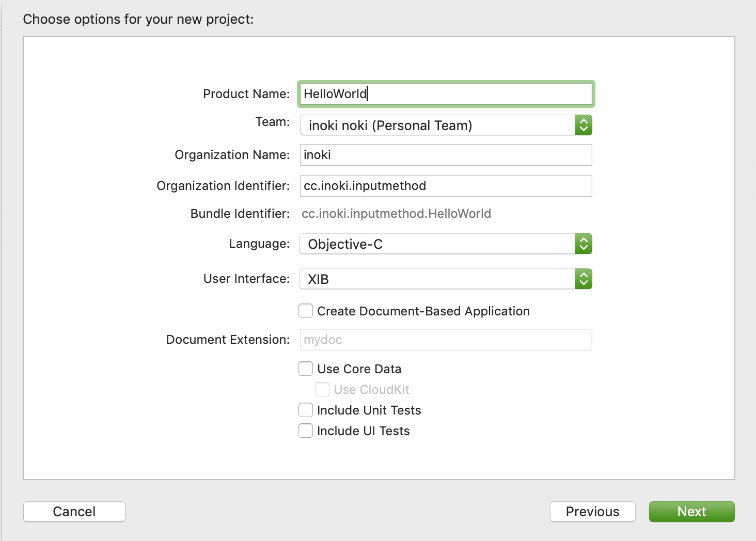Click the Organization Identifier field
This screenshot has width=756, height=541.
pyautogui.click(x=446, y=186)
